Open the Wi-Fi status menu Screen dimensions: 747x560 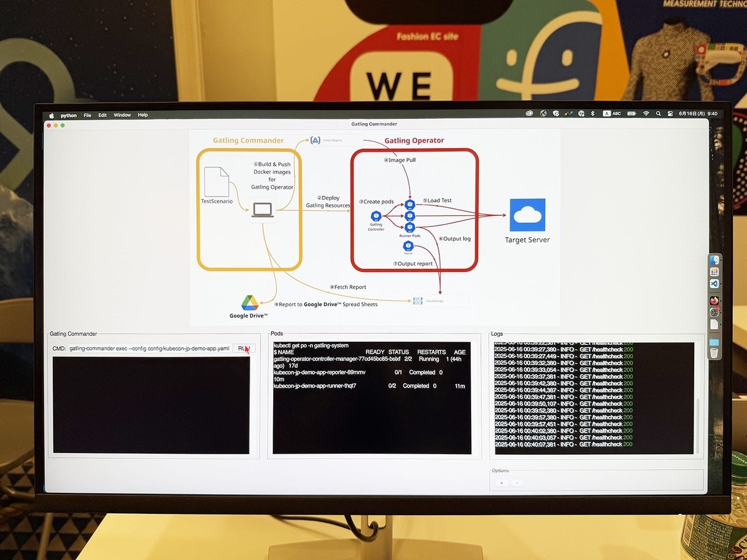click(x=646, y=114)
